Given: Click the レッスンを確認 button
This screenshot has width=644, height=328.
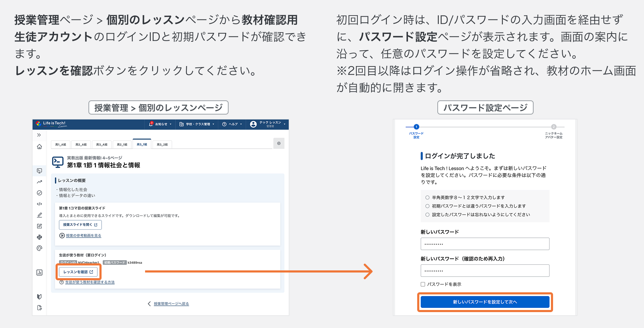Looking at the screenshot, I should point(78,272).
